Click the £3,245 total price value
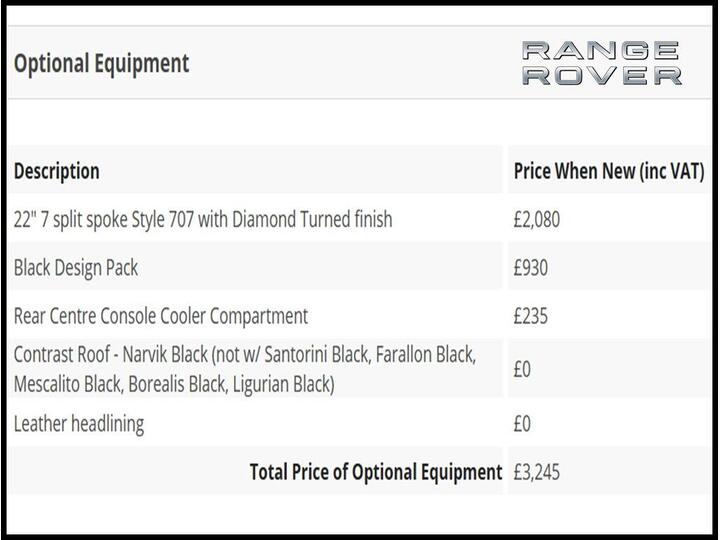 [x=537, y=472]
